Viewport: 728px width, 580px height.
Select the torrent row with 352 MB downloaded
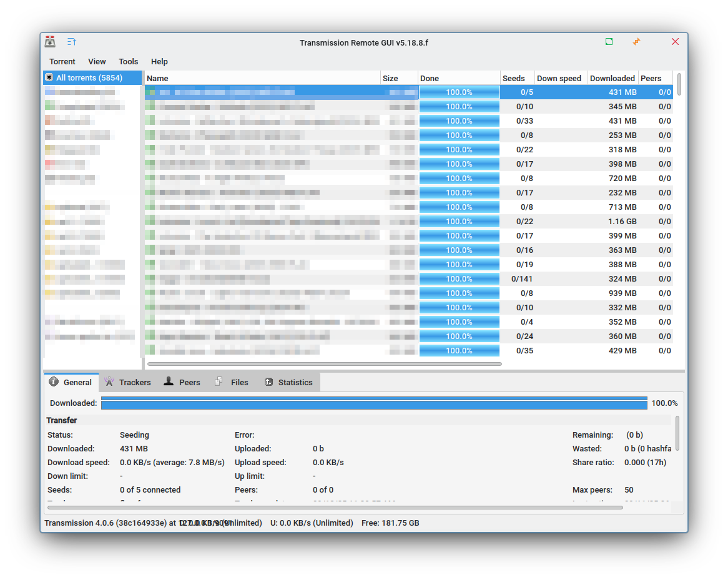click(x=408, y=322)
